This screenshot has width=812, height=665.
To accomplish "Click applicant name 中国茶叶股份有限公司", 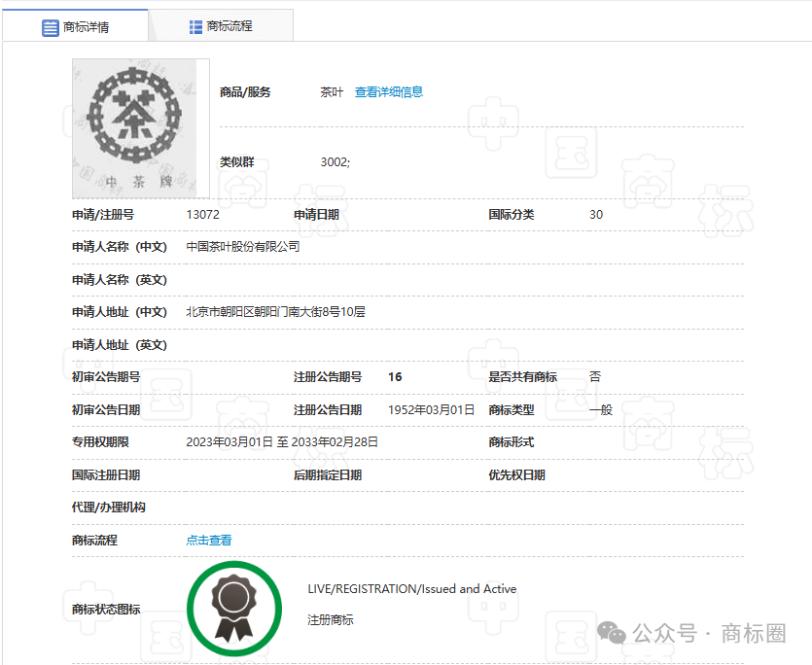I will (x=243, y=247).
